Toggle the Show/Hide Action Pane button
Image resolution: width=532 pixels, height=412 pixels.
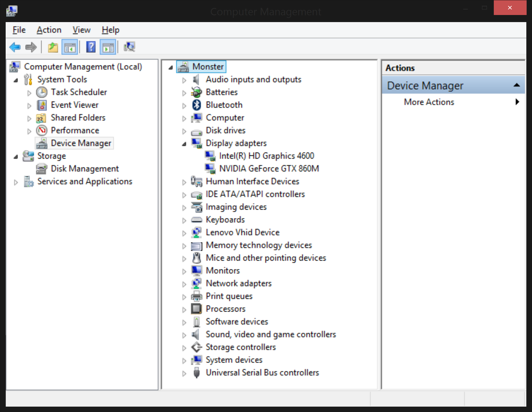tap(108, 47)
